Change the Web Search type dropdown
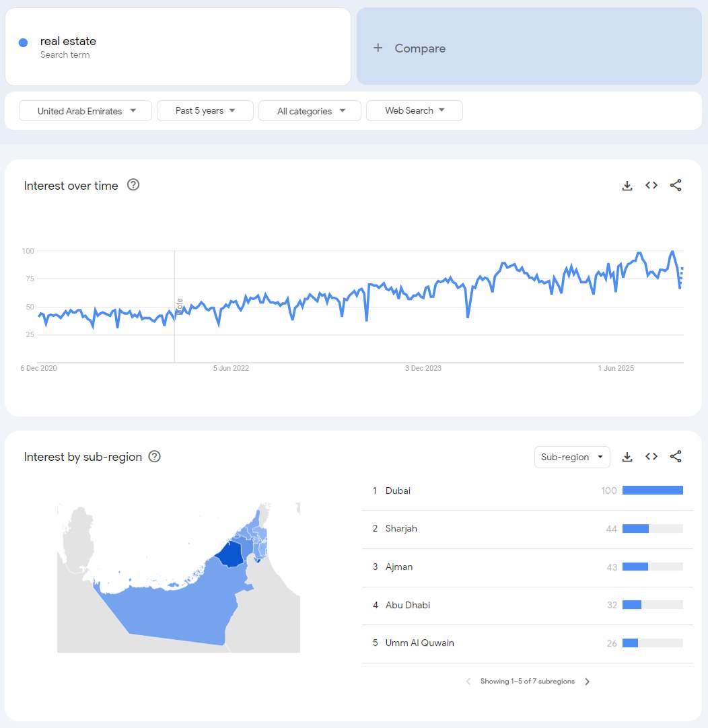This screenshot has width=708, height=728. coord(414,111)
